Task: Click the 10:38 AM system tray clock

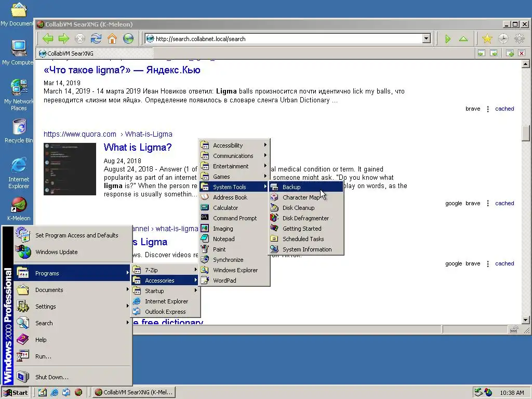Action: point(512,393)
